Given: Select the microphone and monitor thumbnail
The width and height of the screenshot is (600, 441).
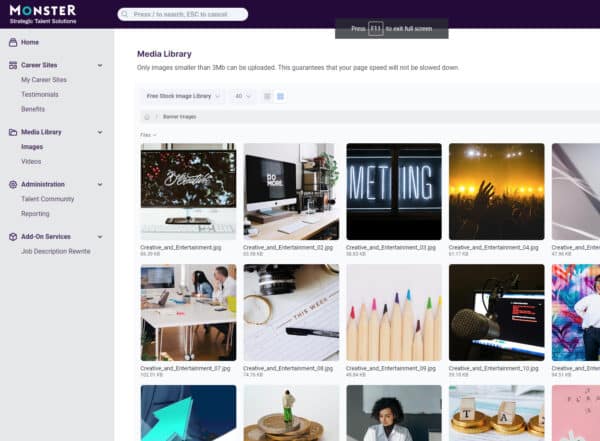Looking at the screenshot, I should (497, 312).
